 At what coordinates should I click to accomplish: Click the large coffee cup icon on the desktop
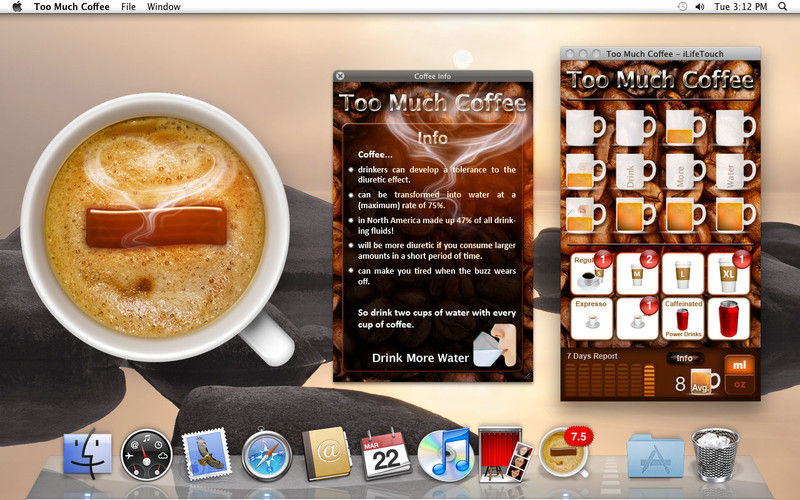[156, 228]
